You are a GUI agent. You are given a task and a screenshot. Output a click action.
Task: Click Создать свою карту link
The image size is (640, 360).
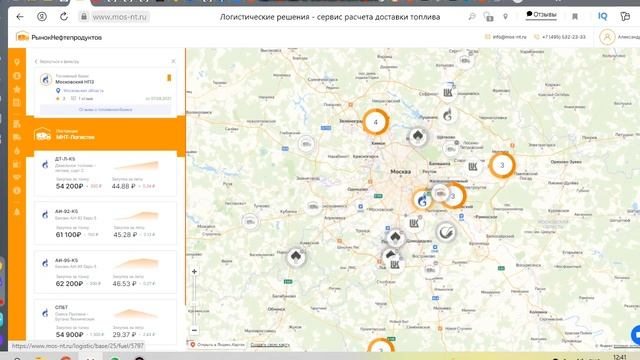click(270, 345)
